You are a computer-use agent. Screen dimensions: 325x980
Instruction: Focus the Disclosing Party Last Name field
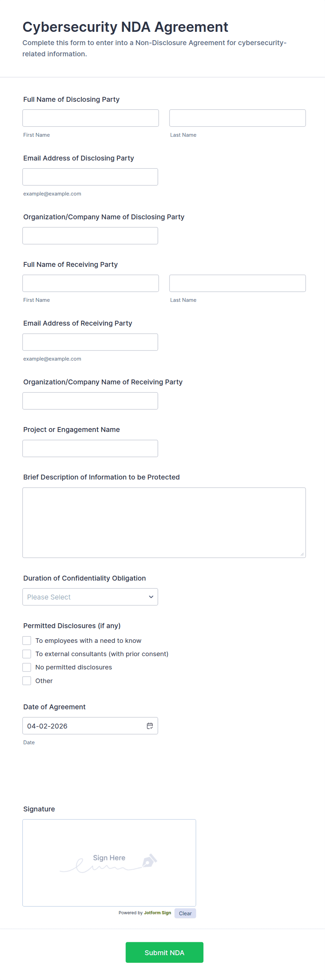237,118
